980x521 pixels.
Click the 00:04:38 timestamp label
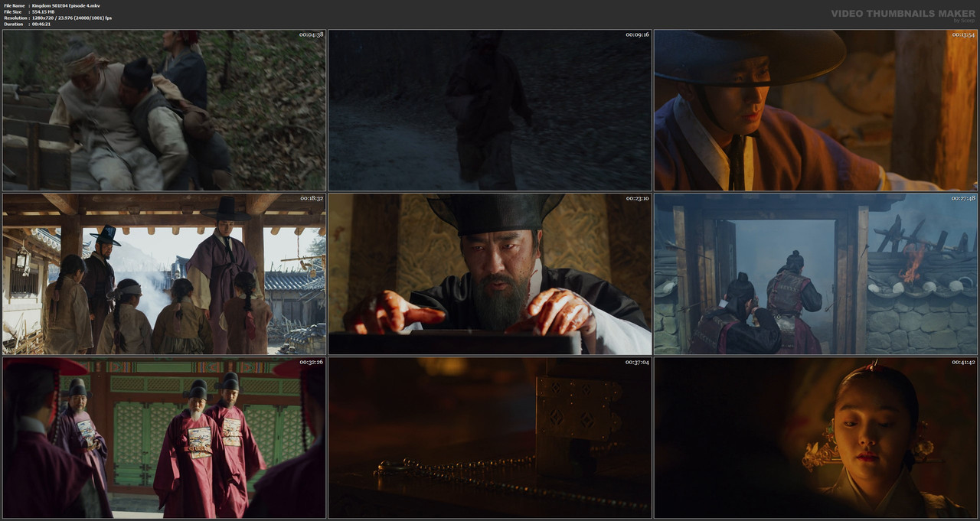(x=311, y=34)
